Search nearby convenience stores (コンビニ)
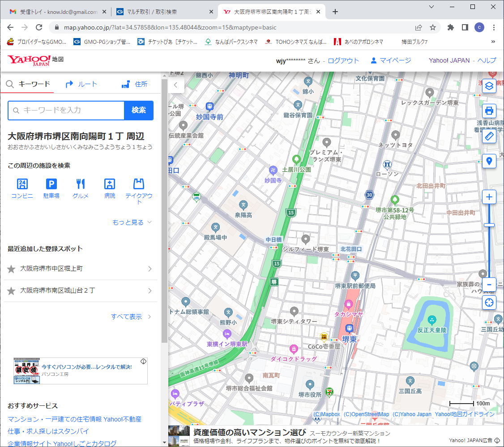Screen dimensions: 504x447 22,188
